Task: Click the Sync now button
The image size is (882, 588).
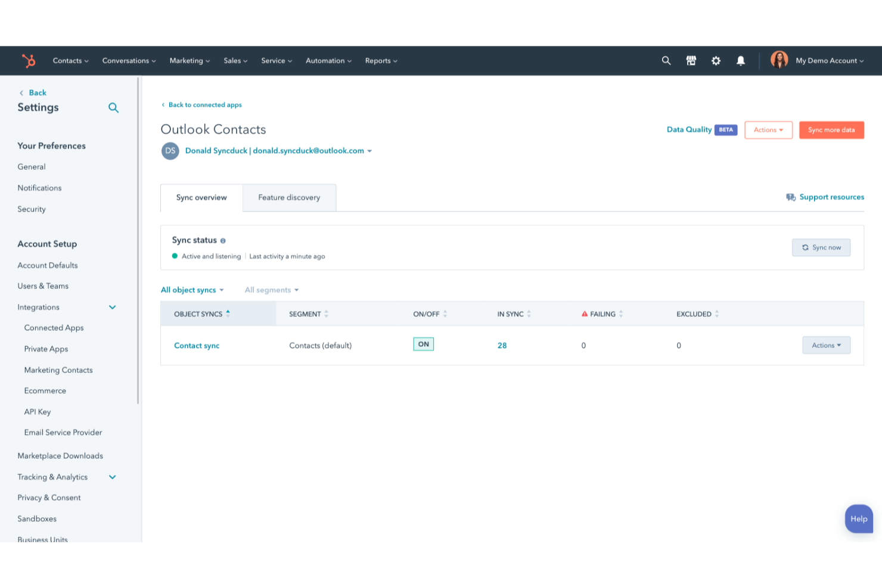Action: 821,247
